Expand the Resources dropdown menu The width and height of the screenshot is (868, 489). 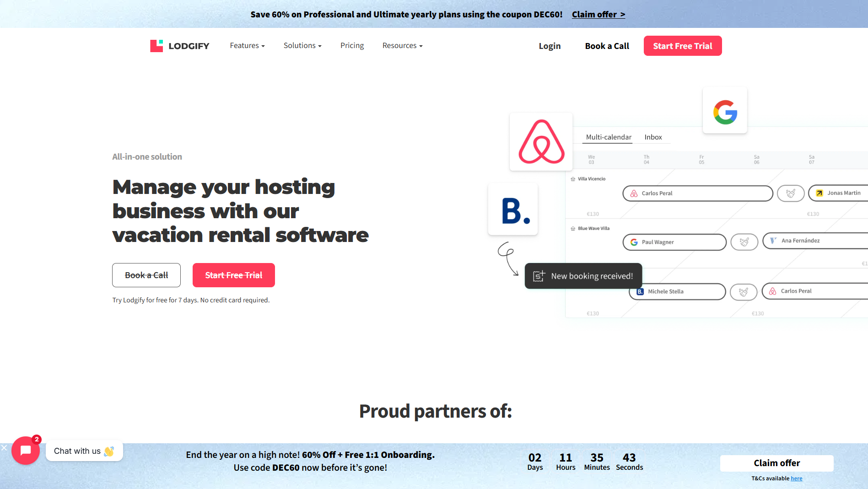402,46
